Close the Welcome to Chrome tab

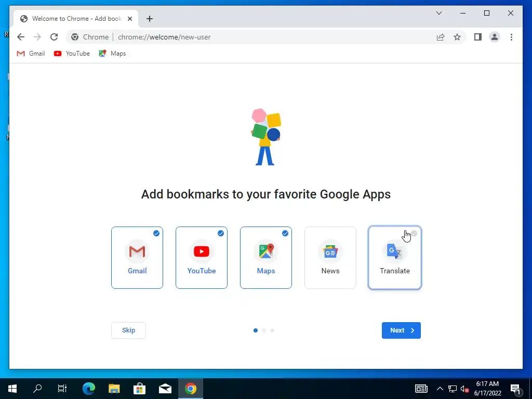[x=129, y=19]
